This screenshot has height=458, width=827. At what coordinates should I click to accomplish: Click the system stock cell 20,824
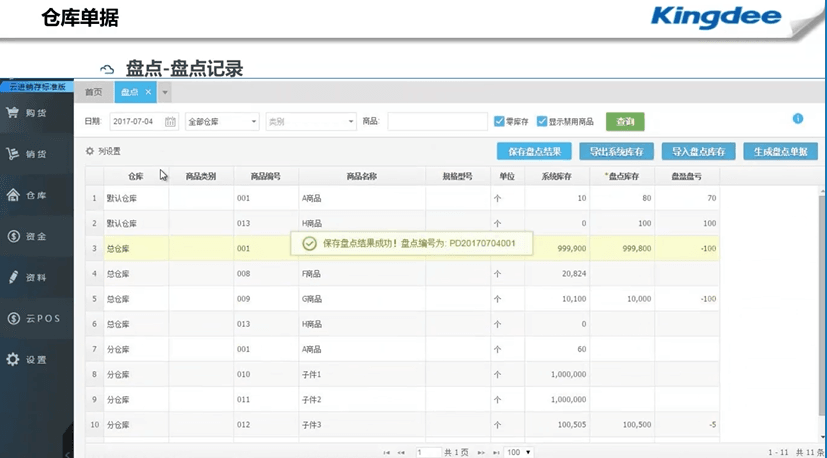pyautogui.click(x=557, y=274)
